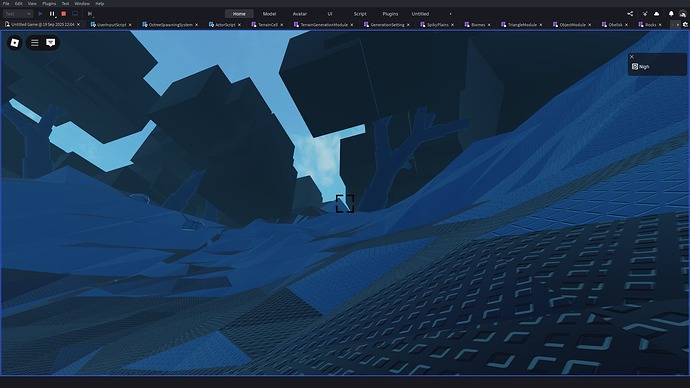Switch to the Plugins ribbon tab

click(390, 14)
